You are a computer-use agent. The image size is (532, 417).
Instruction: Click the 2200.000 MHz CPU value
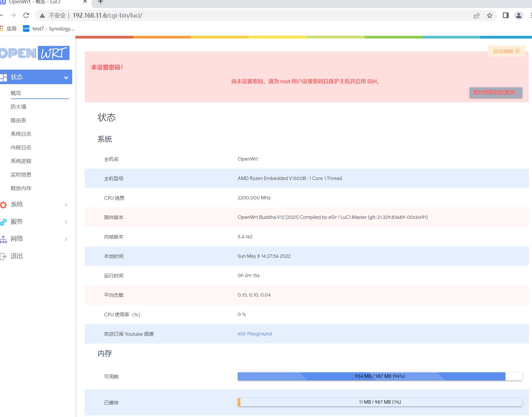254,198
